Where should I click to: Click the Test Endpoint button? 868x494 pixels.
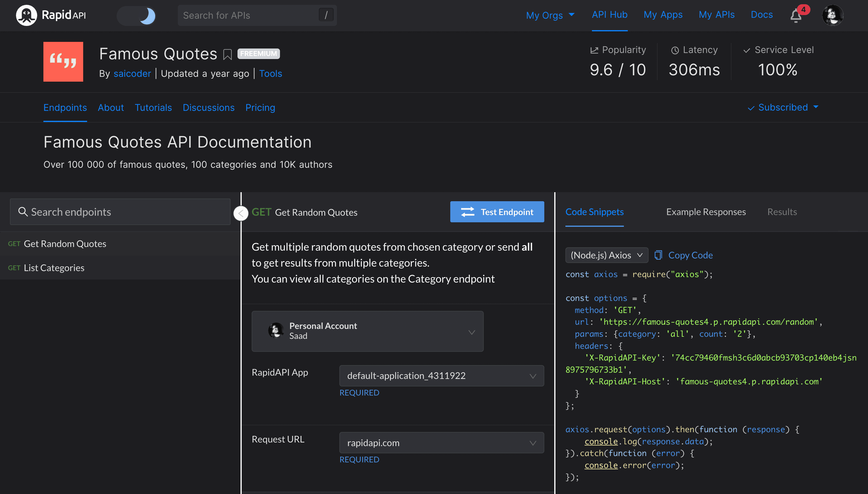[497, 212]
